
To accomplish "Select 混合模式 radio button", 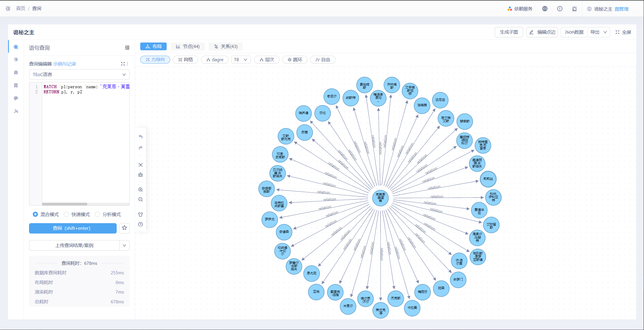I will pyautogui.click(x=35, y=214).
